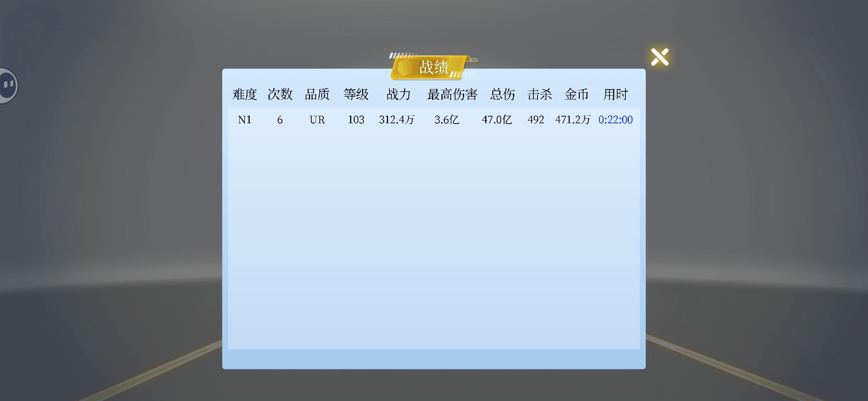Click the 47.0亿 total damage value

(x=497, y=120)
